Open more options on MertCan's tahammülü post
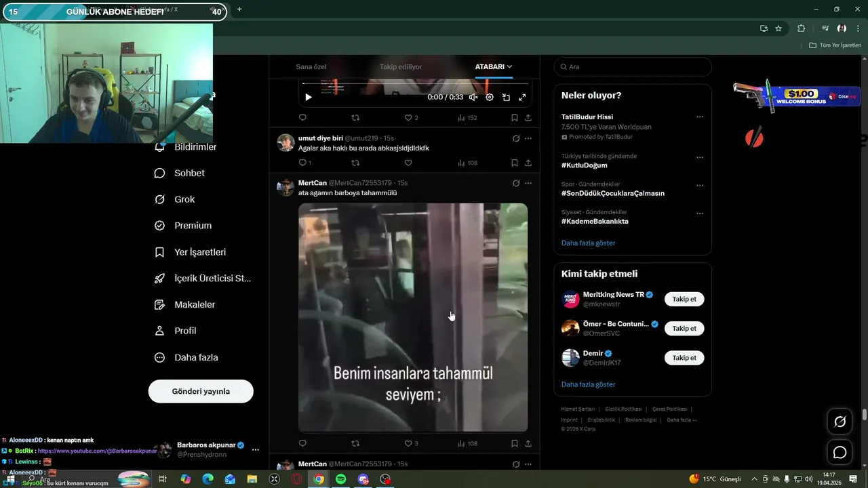The image size is (868, 488). pyautogui.click(x=528, y=183)
